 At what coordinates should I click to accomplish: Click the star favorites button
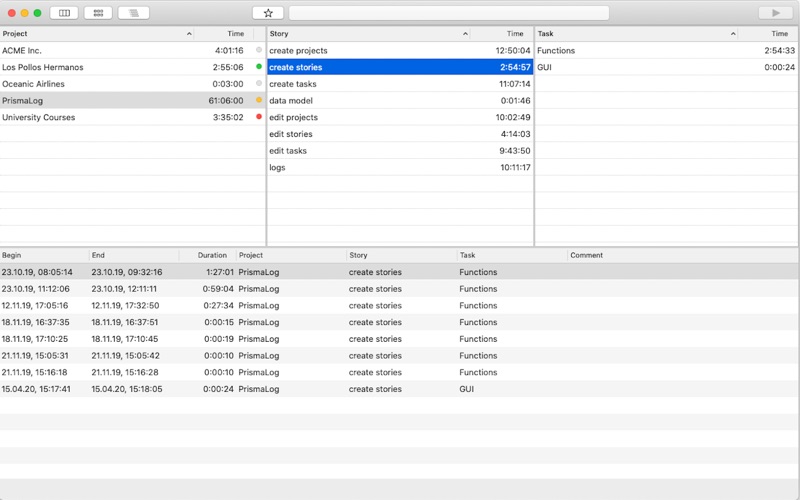coord(268,13)
